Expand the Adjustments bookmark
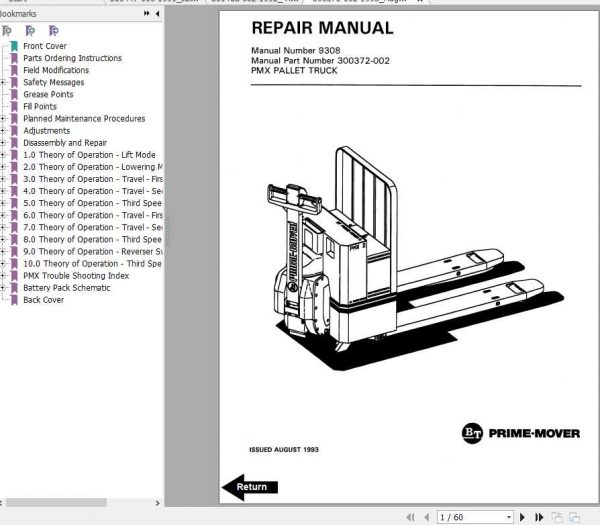The width and height of the screenshot is (600, 525). 2,131
